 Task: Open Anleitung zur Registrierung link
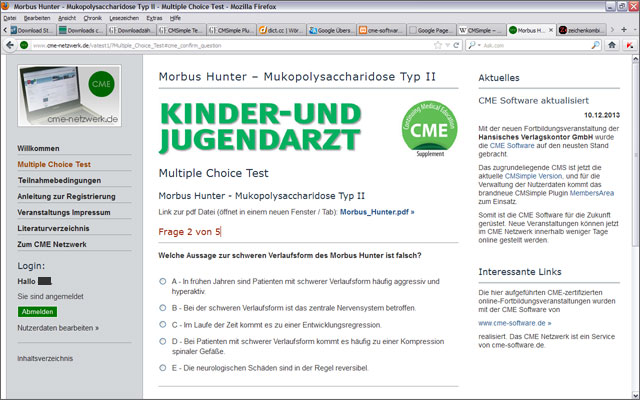pos(66,196)
